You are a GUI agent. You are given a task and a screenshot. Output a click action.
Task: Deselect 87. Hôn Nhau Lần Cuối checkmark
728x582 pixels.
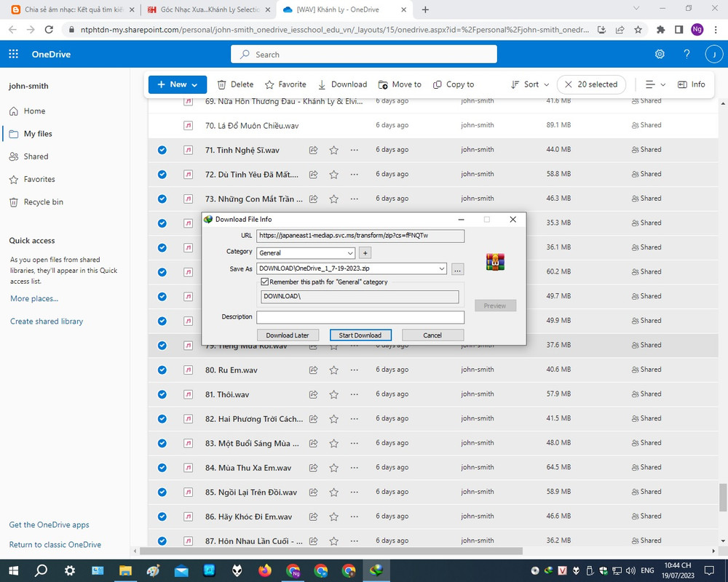(162, 541)
